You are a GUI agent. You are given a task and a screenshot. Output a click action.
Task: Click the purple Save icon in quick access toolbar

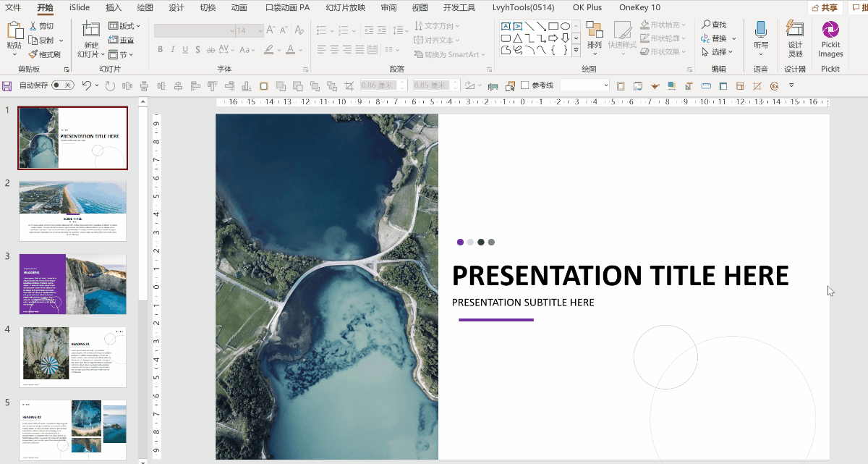[7, 85]
